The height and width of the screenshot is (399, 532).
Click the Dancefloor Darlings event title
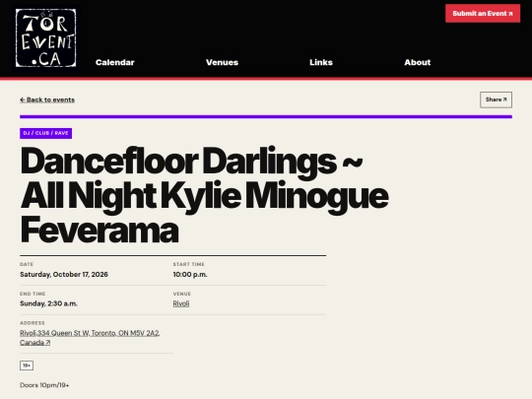coord(204,195)
